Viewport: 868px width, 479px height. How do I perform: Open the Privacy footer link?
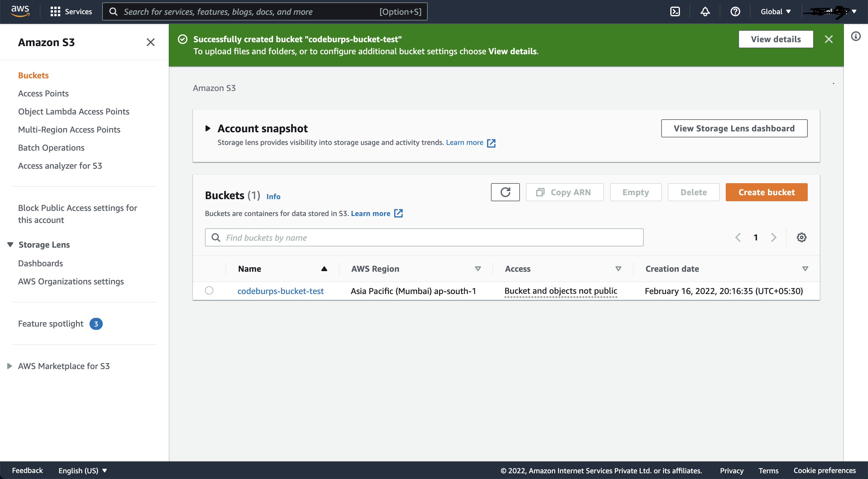(x=731, y=471)
